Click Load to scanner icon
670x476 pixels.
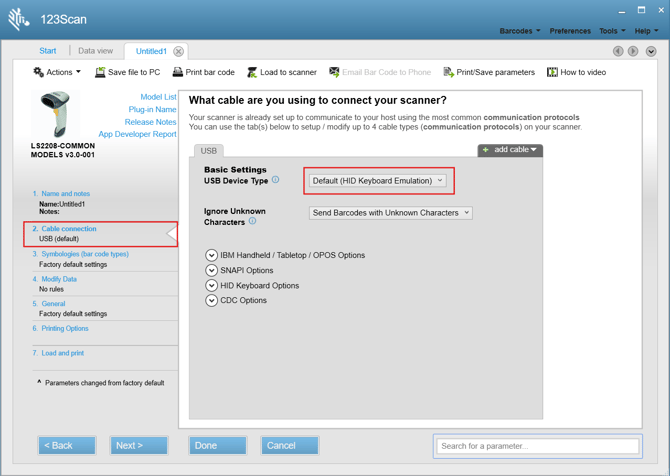pos(252,72)
